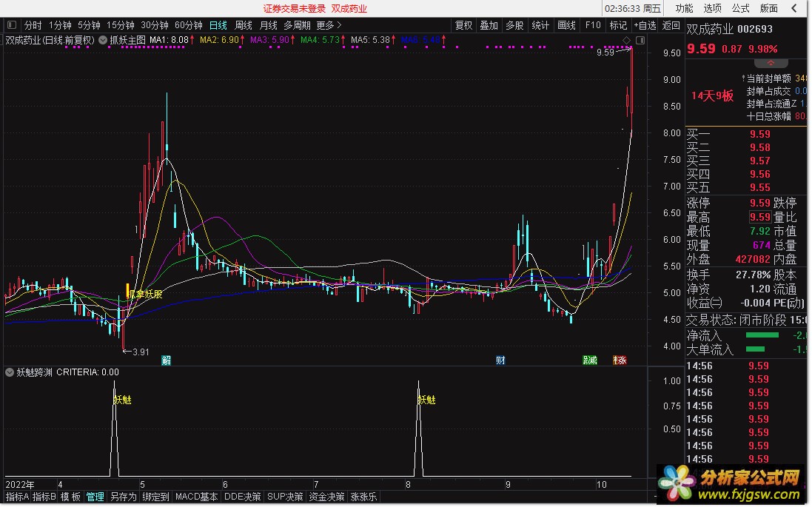Screen dimensions: 812x507
Task: Select the 60分钟 period
Action: pos(189,25)
